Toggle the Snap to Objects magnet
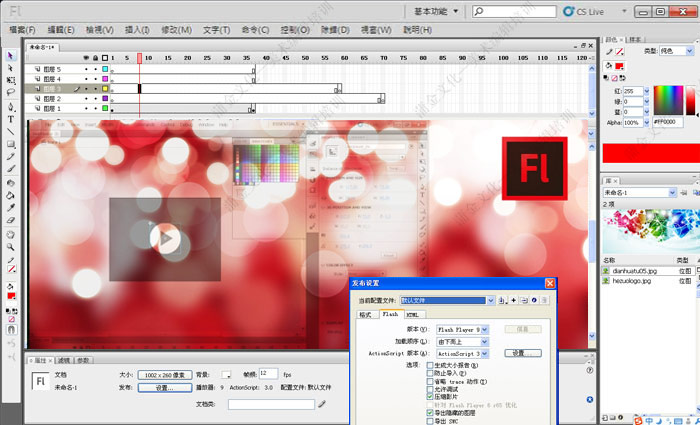The image size is (700, 425). coord(12,330)
